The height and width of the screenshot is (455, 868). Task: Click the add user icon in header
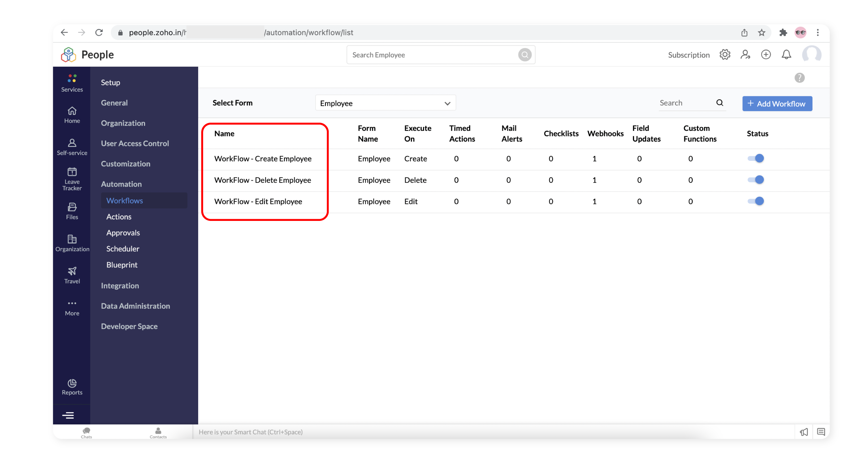click(x=745, y=55)
